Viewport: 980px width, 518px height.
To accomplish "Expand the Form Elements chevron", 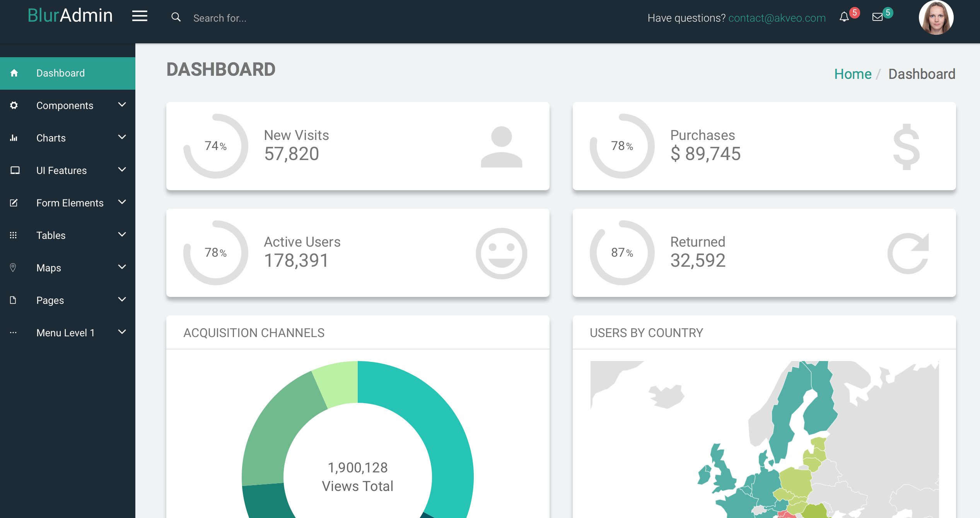I will point(122,202).
